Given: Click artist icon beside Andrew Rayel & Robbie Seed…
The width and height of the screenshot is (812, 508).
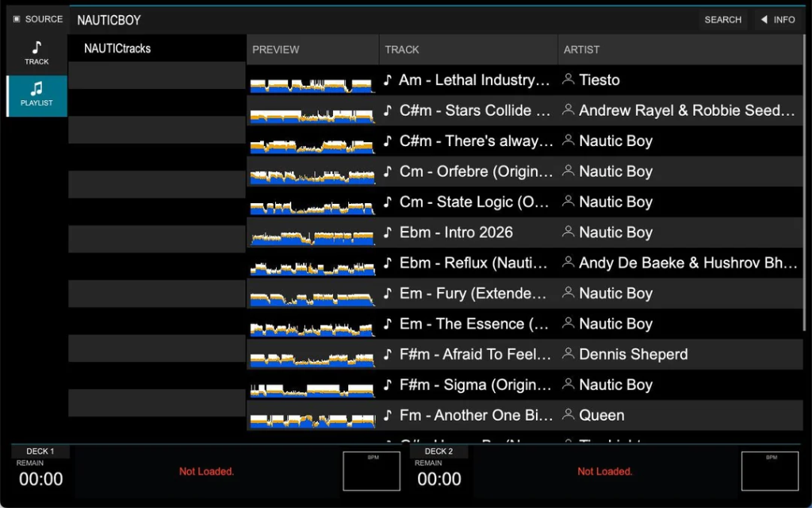Looking at the screenshot, I should coord(568,110).
